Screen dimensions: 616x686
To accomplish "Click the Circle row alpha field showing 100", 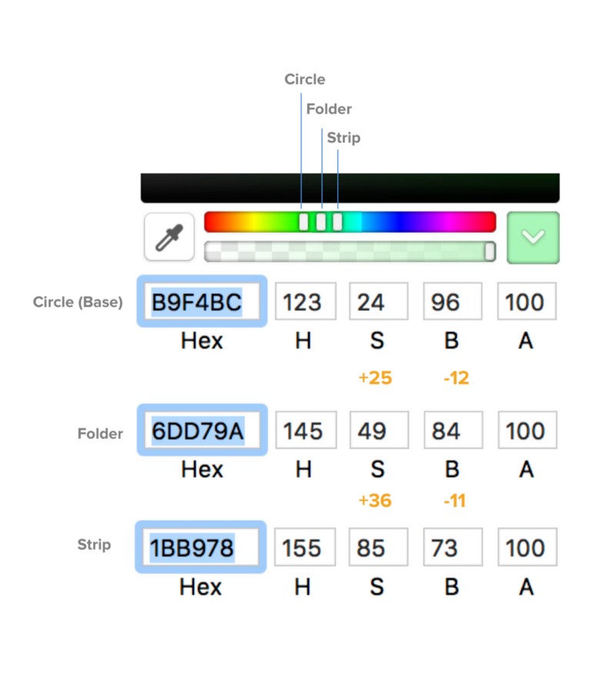I will [527, 302].
